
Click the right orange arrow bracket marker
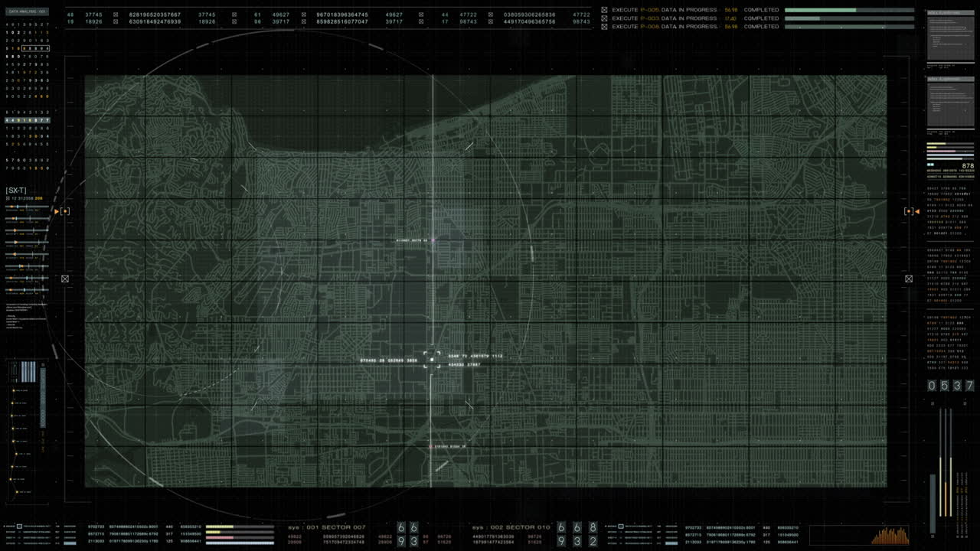point(911,211)
